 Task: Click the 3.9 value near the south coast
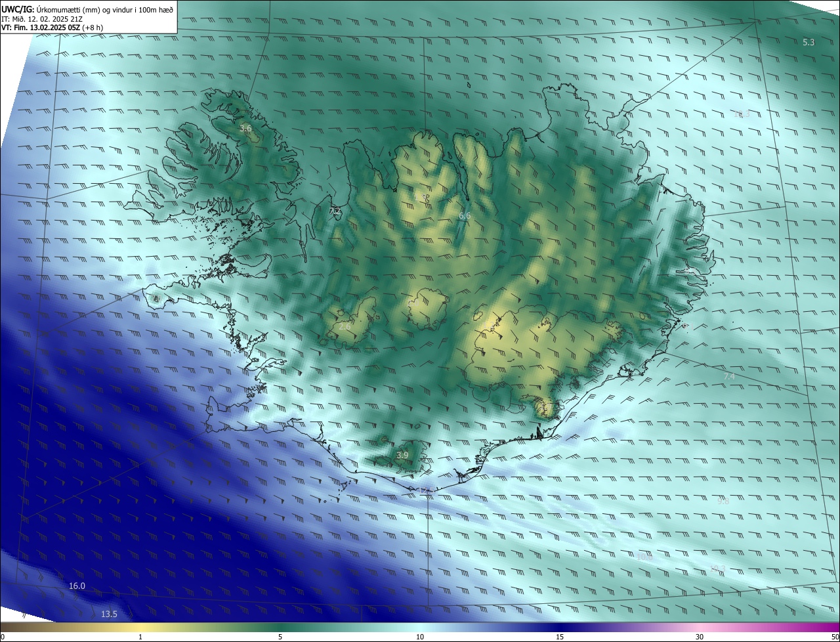(402, 455)
